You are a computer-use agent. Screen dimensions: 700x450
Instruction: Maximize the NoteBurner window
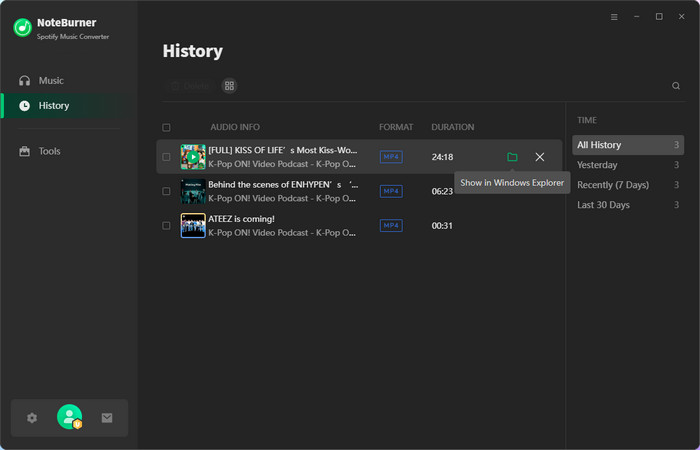(659, 17)
